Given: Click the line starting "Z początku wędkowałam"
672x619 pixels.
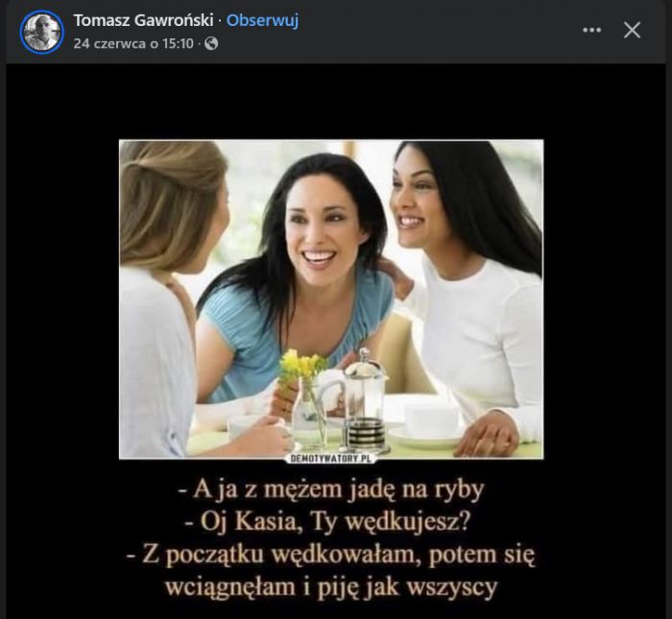Looking at the screenshot, I should tap(331, 555).
